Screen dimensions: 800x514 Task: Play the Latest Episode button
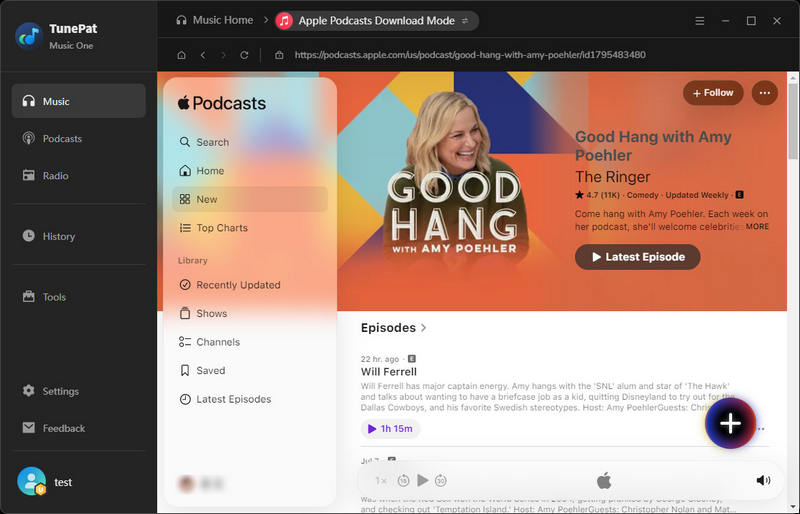637,257
